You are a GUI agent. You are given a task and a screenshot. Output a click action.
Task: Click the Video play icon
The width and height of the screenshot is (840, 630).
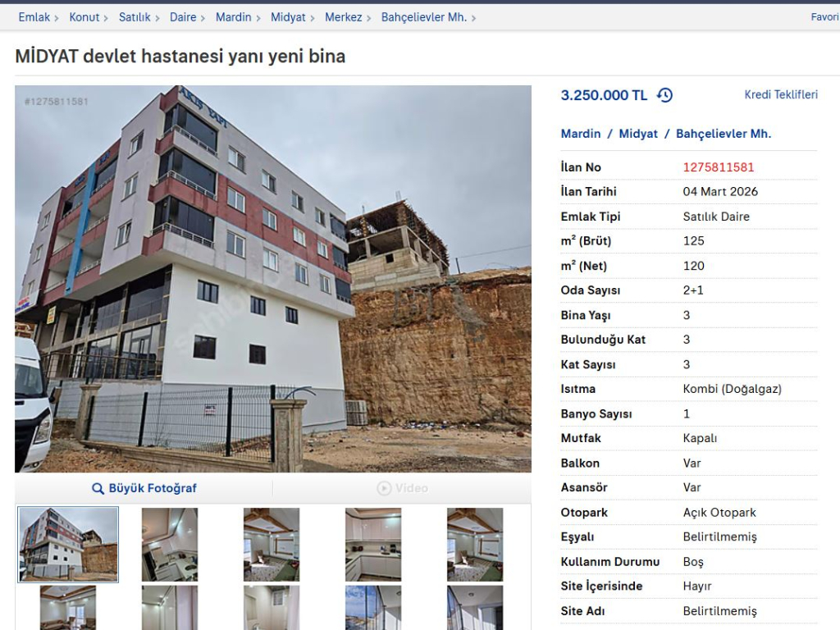click(384, 488)
